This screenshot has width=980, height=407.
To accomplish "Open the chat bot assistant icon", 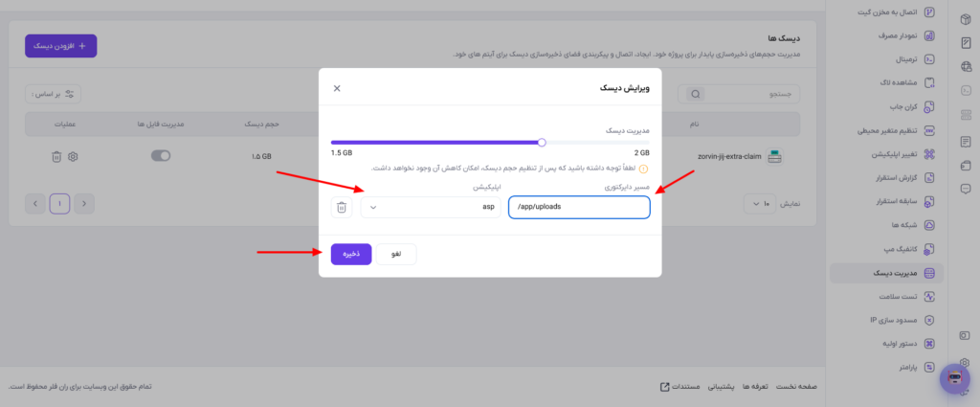I will coord(954,378).
